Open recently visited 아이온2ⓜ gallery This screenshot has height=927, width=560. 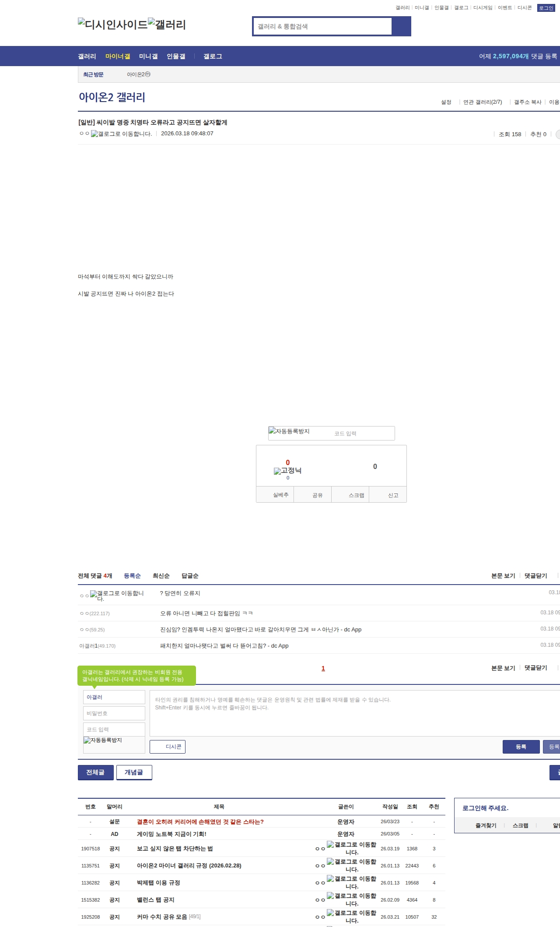tap(139, 74)
